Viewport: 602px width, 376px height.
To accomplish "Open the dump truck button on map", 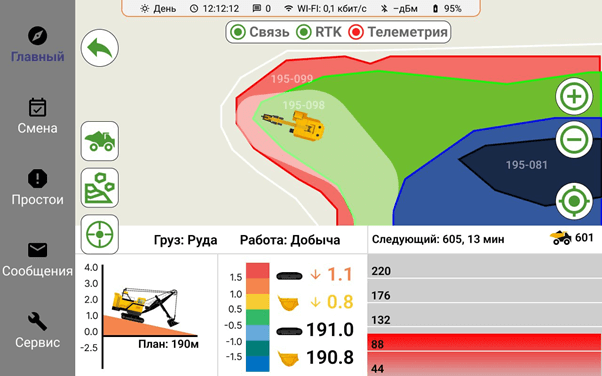I will [100, 141].
